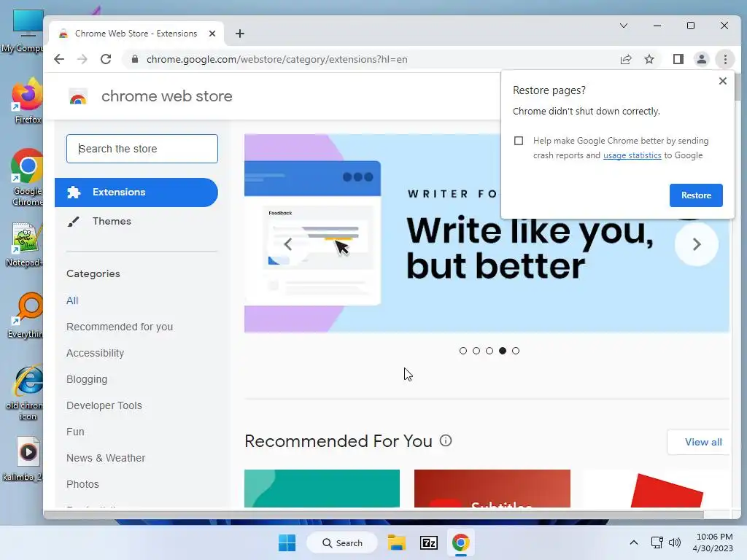This screenshot has height=560, width=747.
Task: Click the Chrome taskbar icon
Action: click(461, 542)
